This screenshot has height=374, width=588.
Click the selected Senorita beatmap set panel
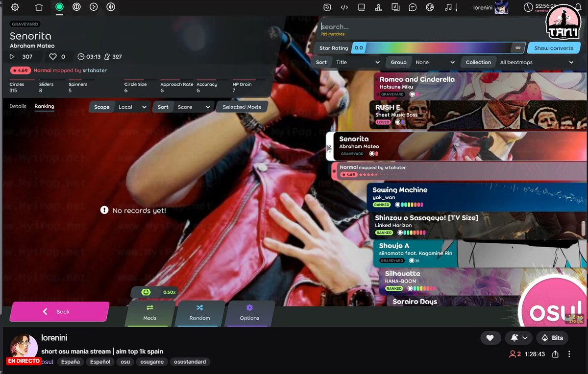[456, 146]
